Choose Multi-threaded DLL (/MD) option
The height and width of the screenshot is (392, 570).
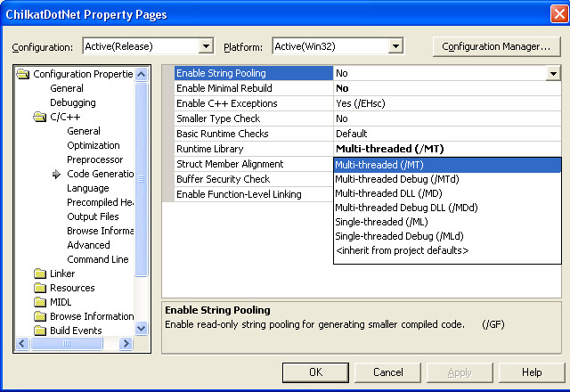(447, 193)
